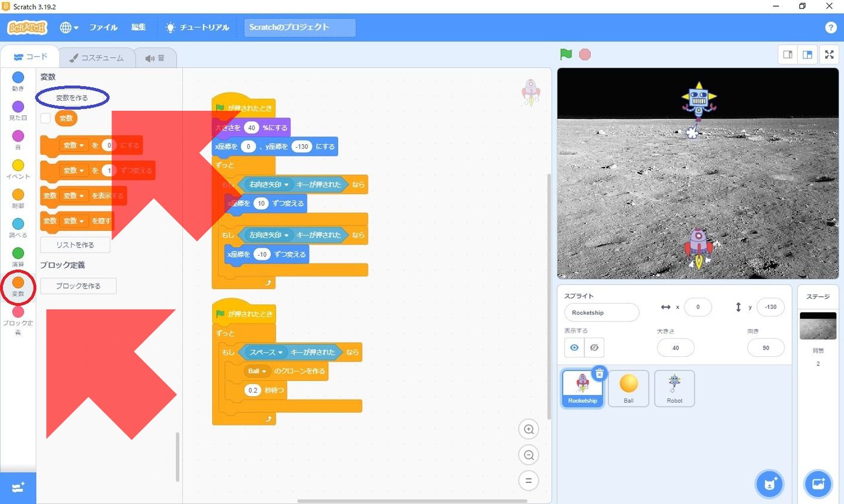Switch to small stage layout
This screenshot has height=504, width=844.
click(787, 54)
